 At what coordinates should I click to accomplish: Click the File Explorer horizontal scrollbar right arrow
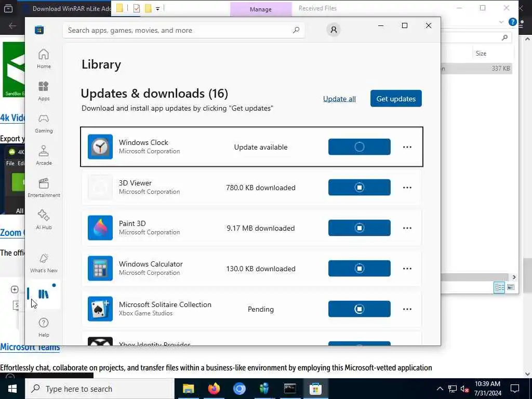click(x=514, y=277)
